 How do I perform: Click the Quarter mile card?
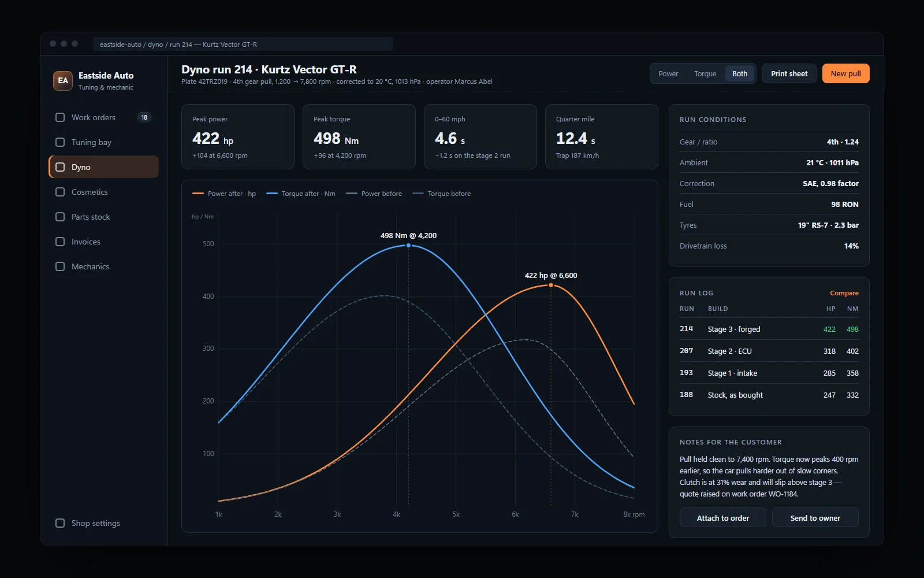[602, 137]
